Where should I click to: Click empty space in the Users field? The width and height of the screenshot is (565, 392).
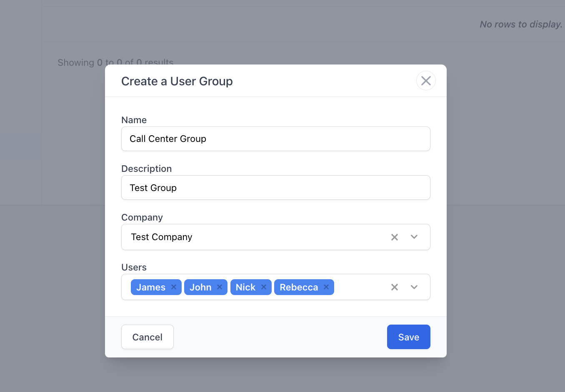[360, 287]
